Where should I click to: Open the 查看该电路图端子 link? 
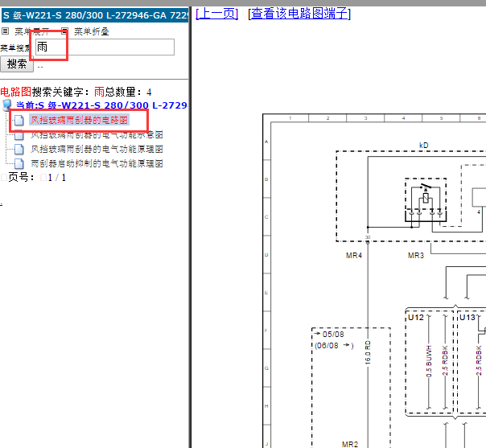(x=299, y=14)
